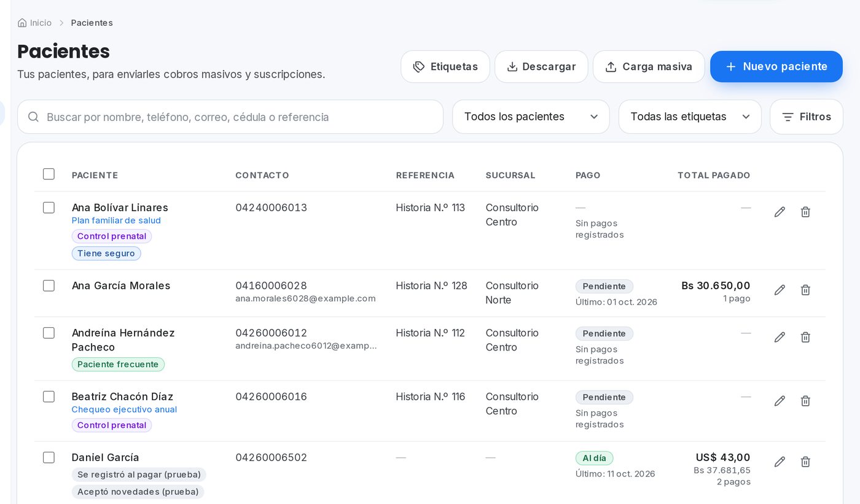Mark Beatriz Chacón Díaz's checkbox

coord(49,397)
